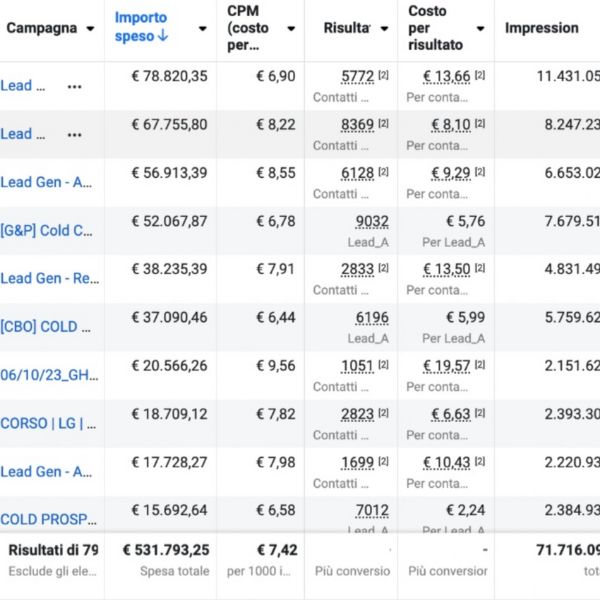Select the € 9,56 CPM cell
This screenshot has width=600, height=600.
tap(276, 366)
